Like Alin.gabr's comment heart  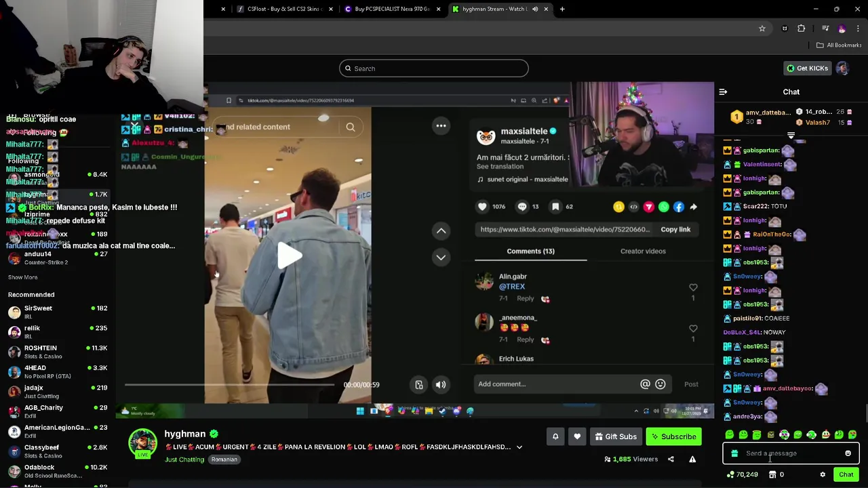pyautogui.click(x=693, y=287)
